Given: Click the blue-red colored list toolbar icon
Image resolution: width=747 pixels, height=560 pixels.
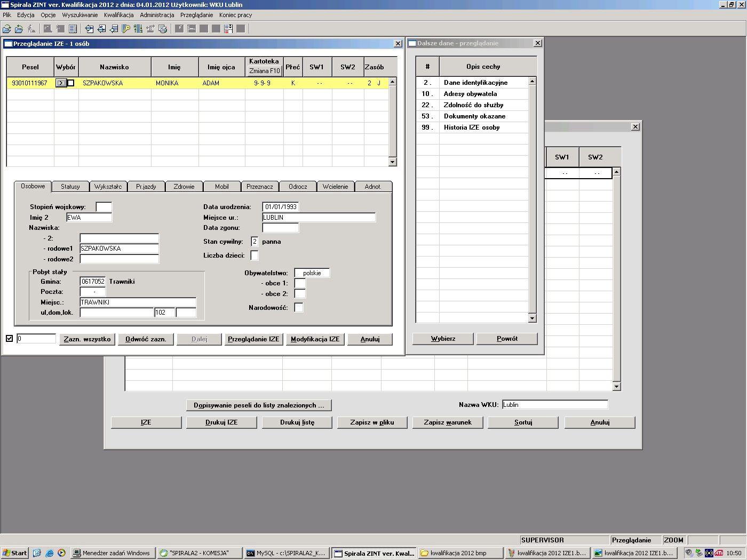Looking at the screenshot, I should click(228, 29).
